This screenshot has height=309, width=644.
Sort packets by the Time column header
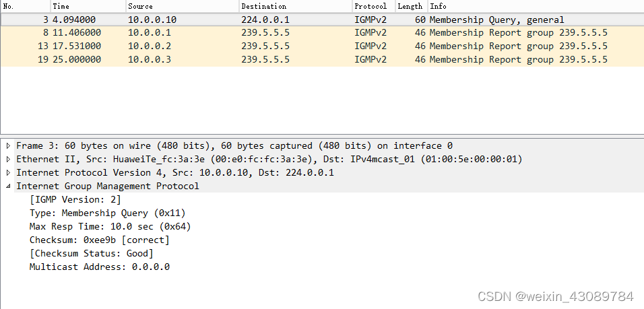coord(88,6)
